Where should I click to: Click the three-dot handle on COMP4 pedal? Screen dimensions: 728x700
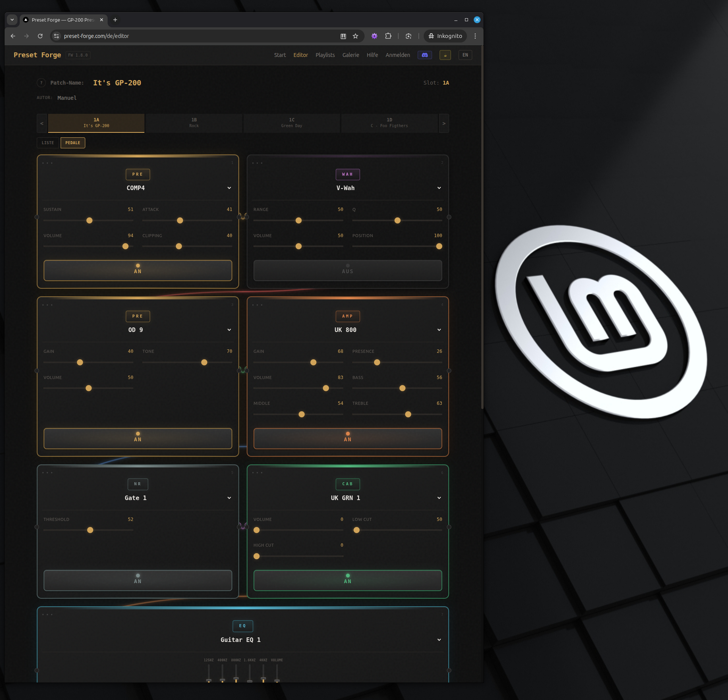(x=47, y=163)
